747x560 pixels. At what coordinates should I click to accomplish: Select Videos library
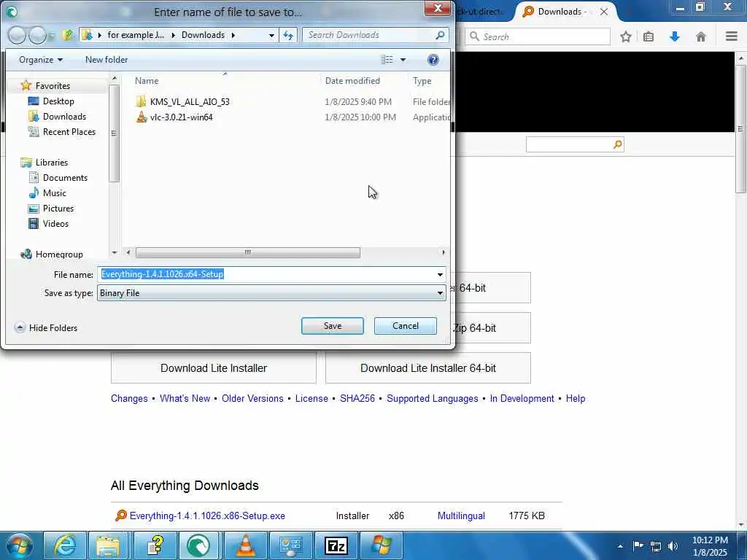coord(55,223)
